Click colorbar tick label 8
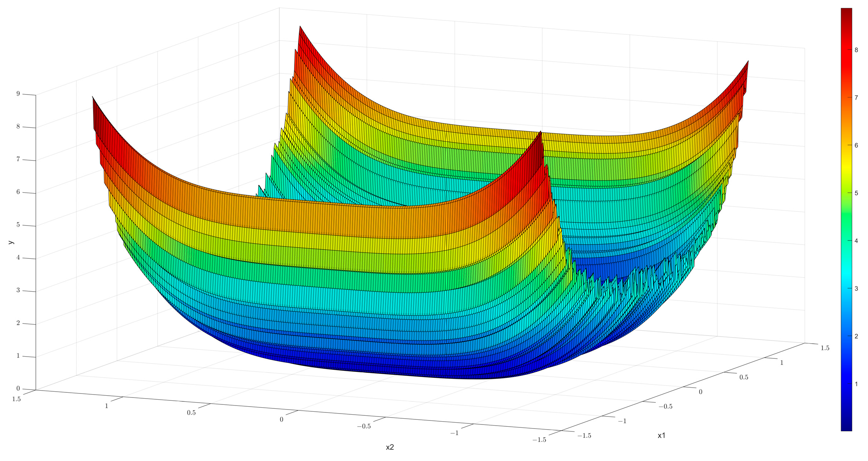868x461 pixels. (856, 50)
